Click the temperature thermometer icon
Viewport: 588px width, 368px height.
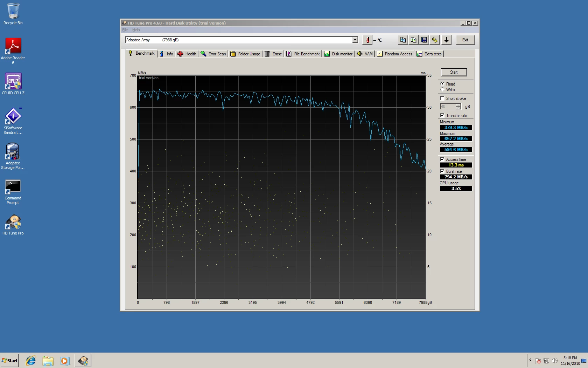point(367,40)
